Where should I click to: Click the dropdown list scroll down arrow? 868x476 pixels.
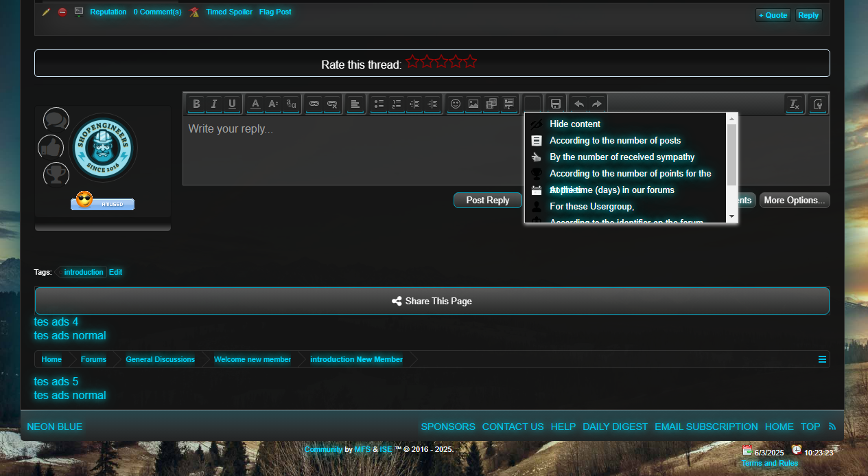point(731,216)
